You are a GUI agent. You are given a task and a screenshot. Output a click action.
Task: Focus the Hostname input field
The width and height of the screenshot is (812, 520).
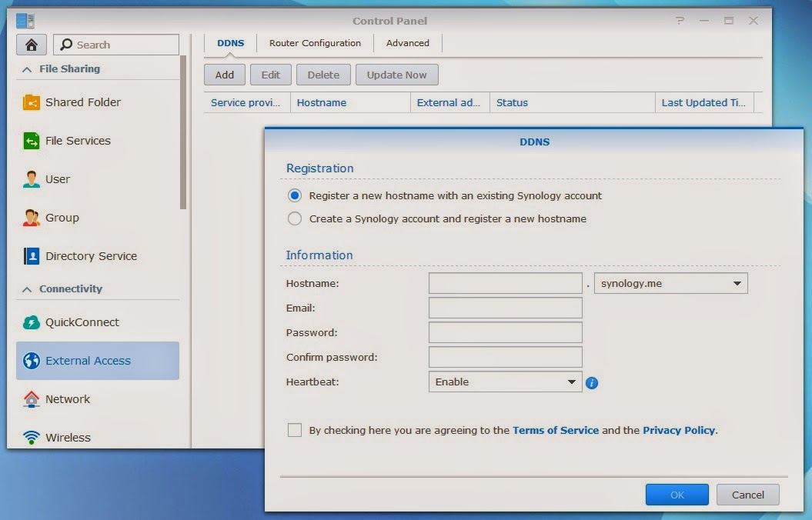[x=506, y=284]
